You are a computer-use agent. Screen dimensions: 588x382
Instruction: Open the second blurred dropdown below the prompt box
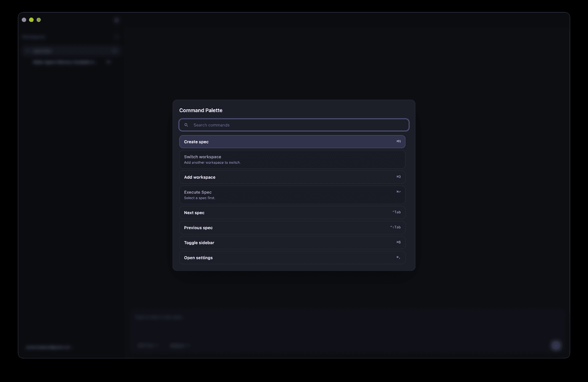[x=179, y=345]
